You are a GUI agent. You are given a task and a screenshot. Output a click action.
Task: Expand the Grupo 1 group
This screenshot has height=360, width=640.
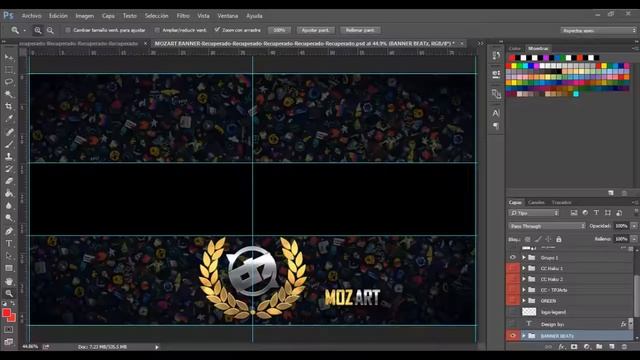524,258
